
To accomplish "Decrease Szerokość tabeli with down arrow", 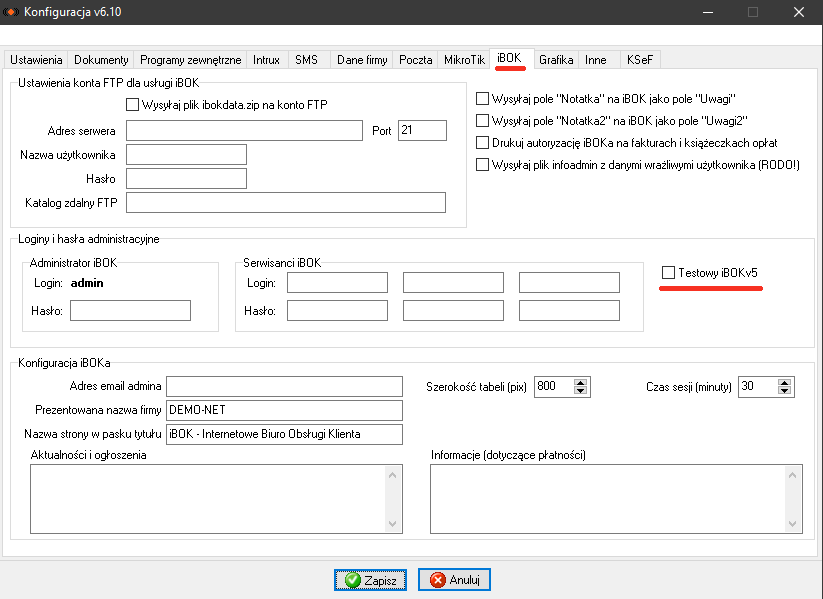I will [x=581, y=391].
